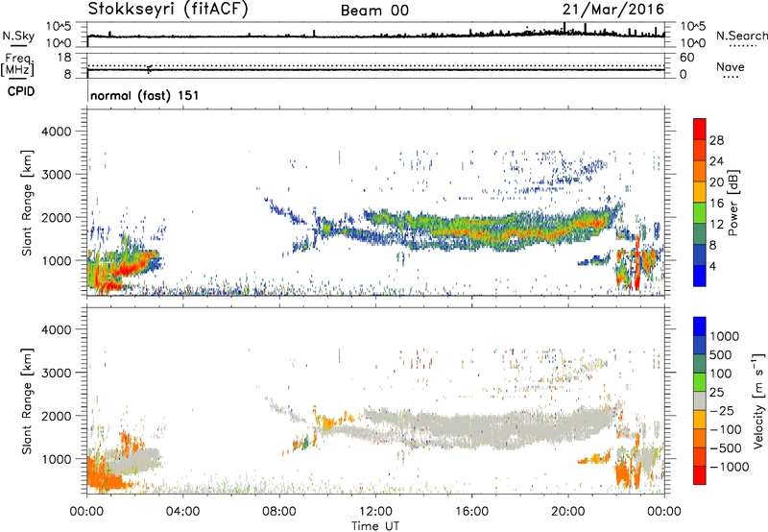The height and width of the screenshot is (532, 768).
Task: Click the title 'Stokkseyri (fitACF)'
Action: tap(168, 9)
